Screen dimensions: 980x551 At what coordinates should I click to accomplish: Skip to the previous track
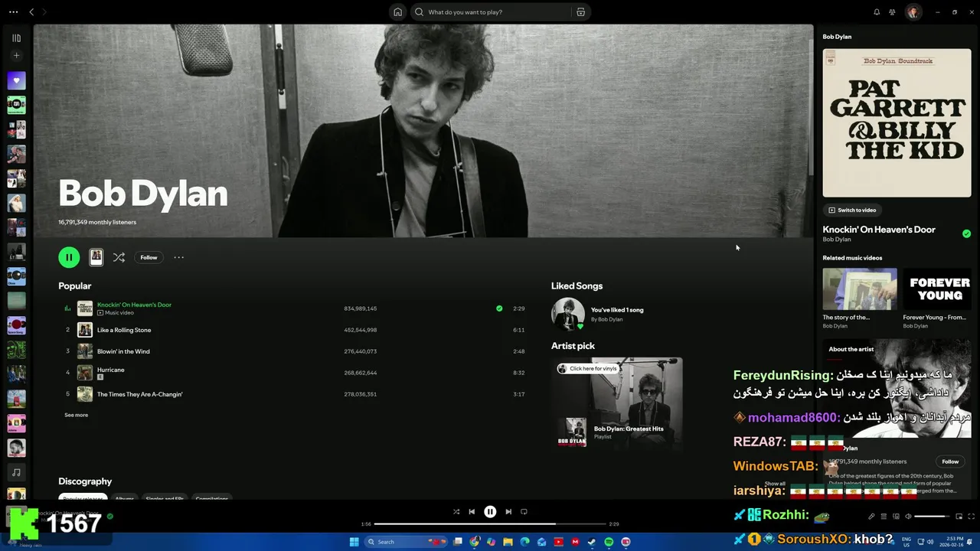[472, 511]
